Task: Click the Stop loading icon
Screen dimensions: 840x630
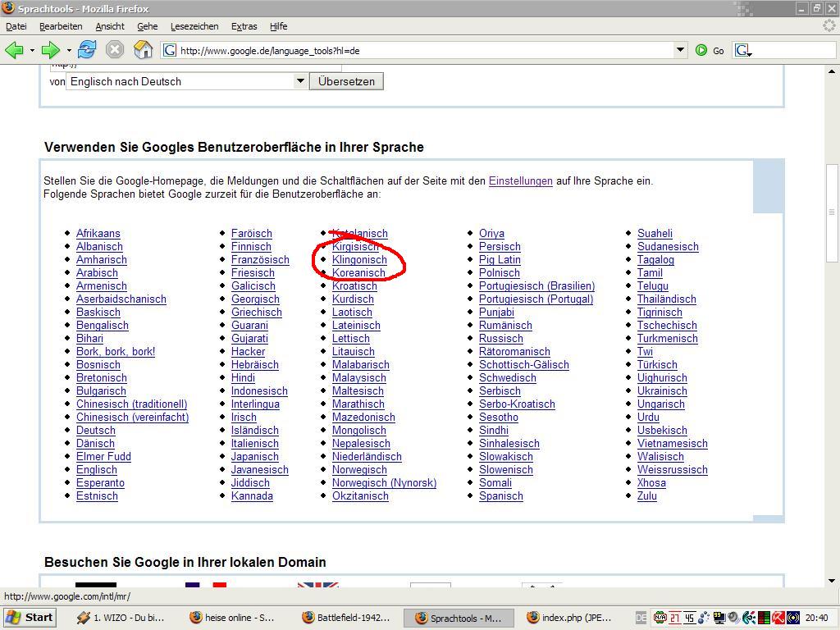Action: point(115,50)
